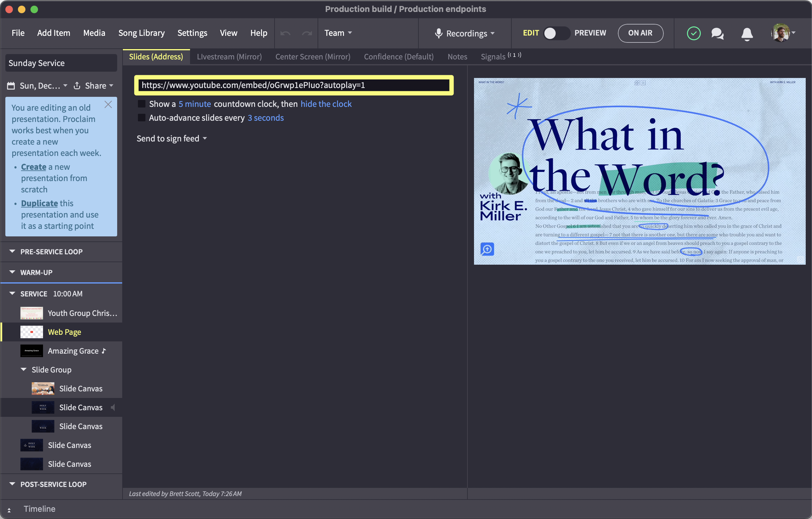
Task: Collapse the POST-SERVICE LOOP section
Action: click(x=12, y=484)
